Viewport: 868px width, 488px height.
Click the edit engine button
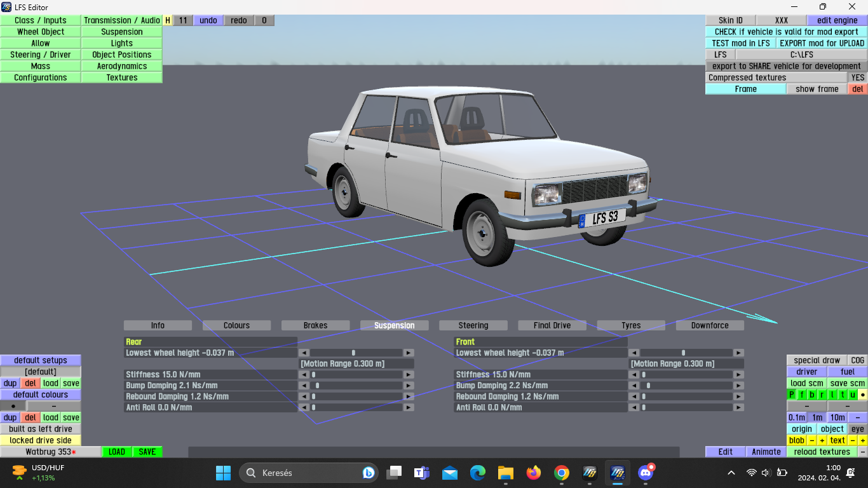click(x=837, y=20)
